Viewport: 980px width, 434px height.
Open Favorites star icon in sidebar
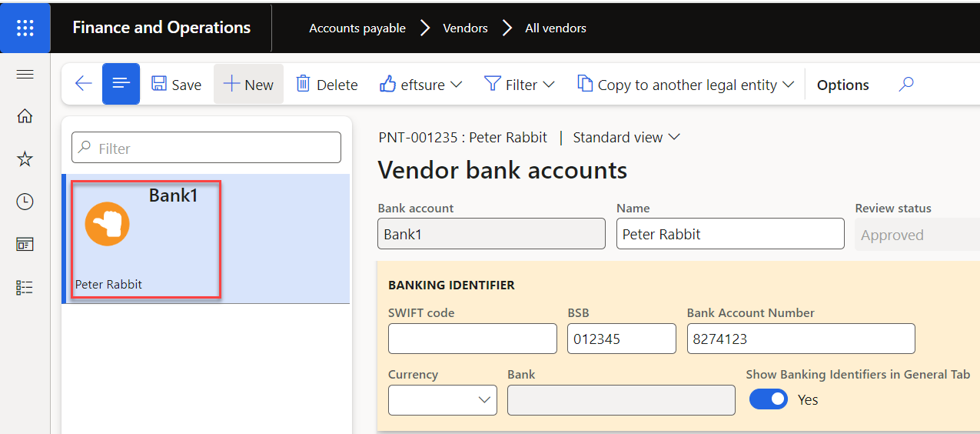point(25,159)
